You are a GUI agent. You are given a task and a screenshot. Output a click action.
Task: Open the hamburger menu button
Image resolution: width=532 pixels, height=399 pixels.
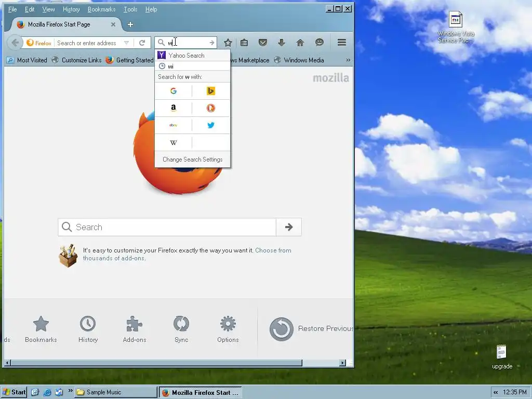[342, 43]
